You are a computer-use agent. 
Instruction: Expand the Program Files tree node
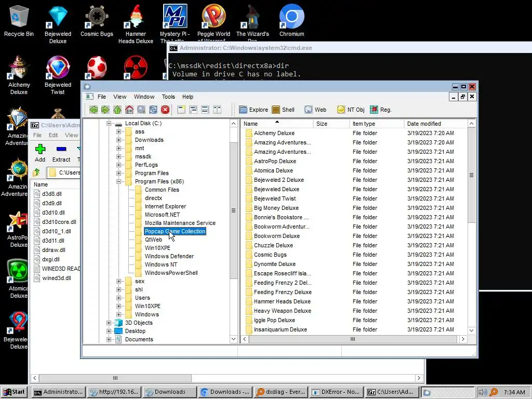pos(118,173)
